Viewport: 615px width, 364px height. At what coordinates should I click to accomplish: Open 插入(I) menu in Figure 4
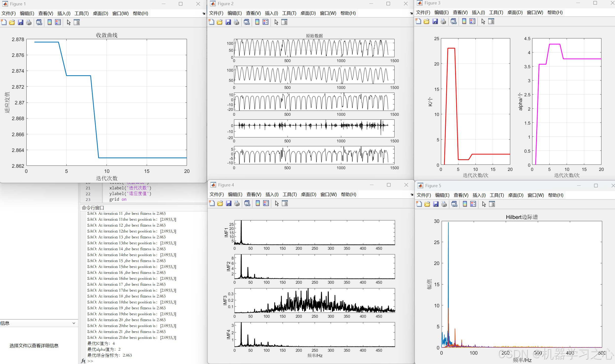[272, 194]
